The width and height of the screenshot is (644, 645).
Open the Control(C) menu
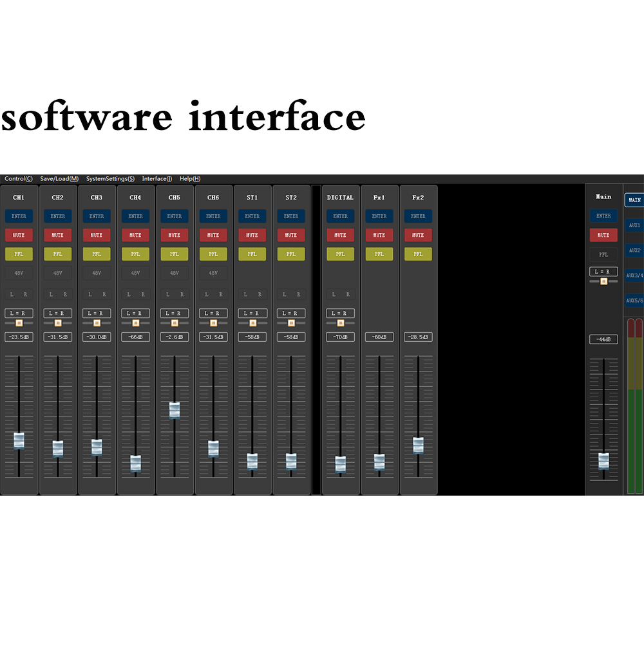(x=19, y=178)
